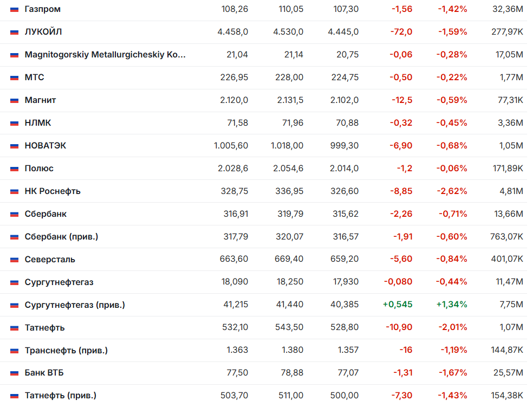Click the flag icon next to Магнит
532x407 pixels.
click(14, 100)
